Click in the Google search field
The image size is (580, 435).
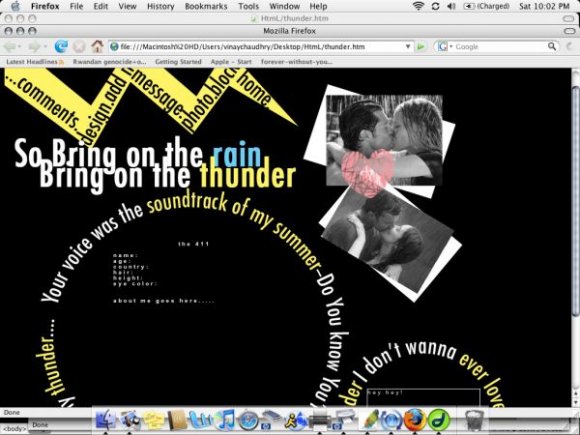click(499, 47)
